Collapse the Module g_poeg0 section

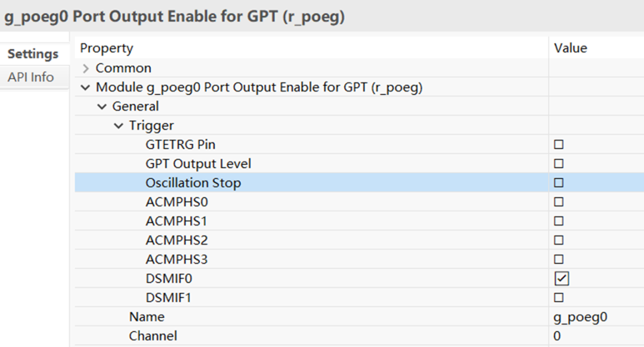85,88
